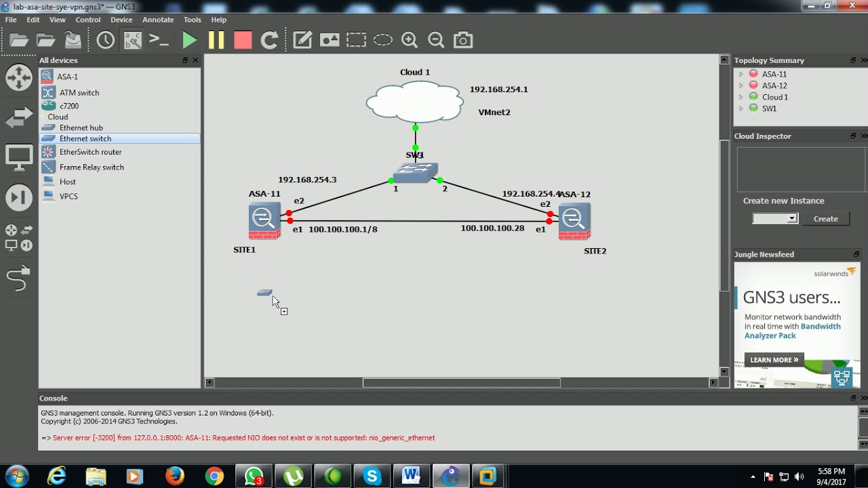
Task: Expand SW1 in Topology Summary
Action: pos(741,108)
